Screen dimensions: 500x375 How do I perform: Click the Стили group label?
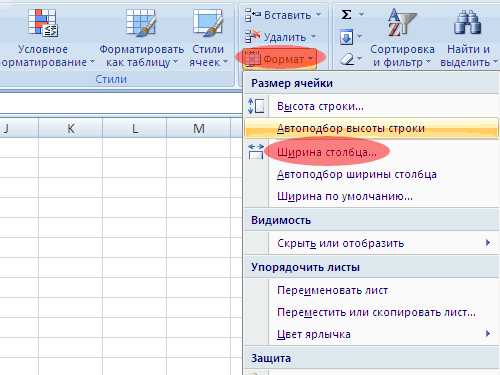click(x=111, y=79)
